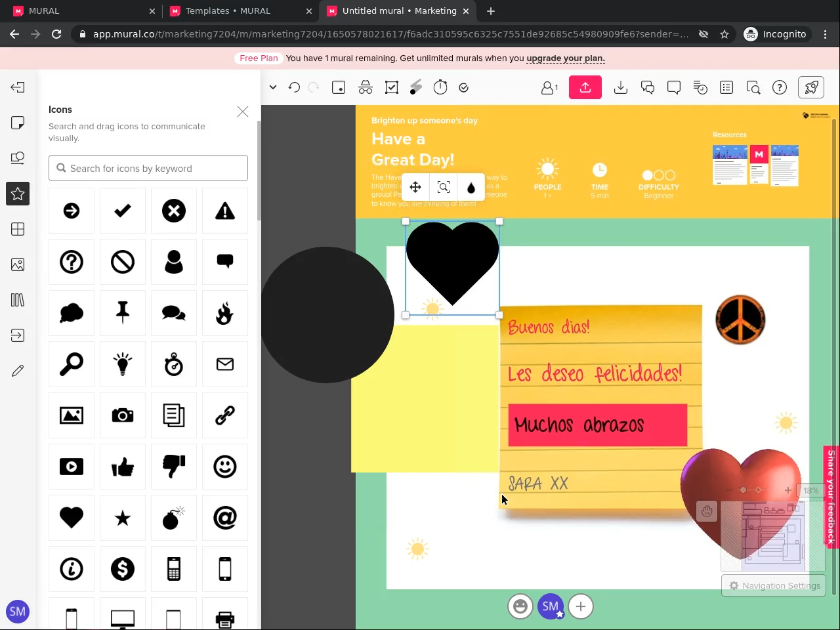Start the timer from the top toolbar
The height and width of the screenshot is (630, 840).
(x=440, y=87)
